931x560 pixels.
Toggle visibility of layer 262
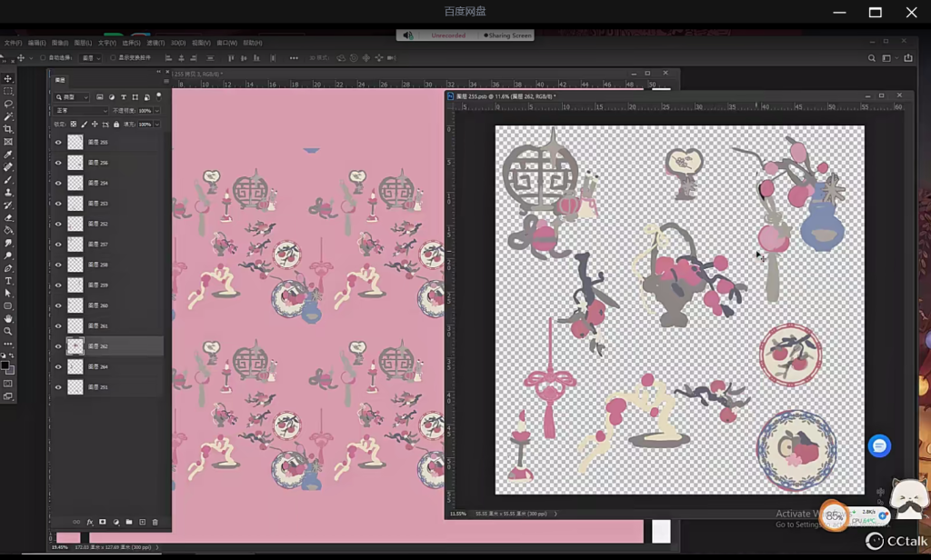[58, 346]
